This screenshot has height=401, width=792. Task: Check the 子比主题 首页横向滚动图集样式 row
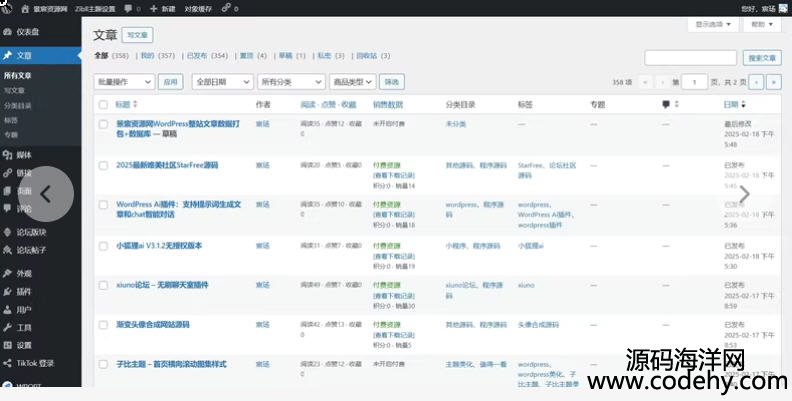(x=104, y=364)
